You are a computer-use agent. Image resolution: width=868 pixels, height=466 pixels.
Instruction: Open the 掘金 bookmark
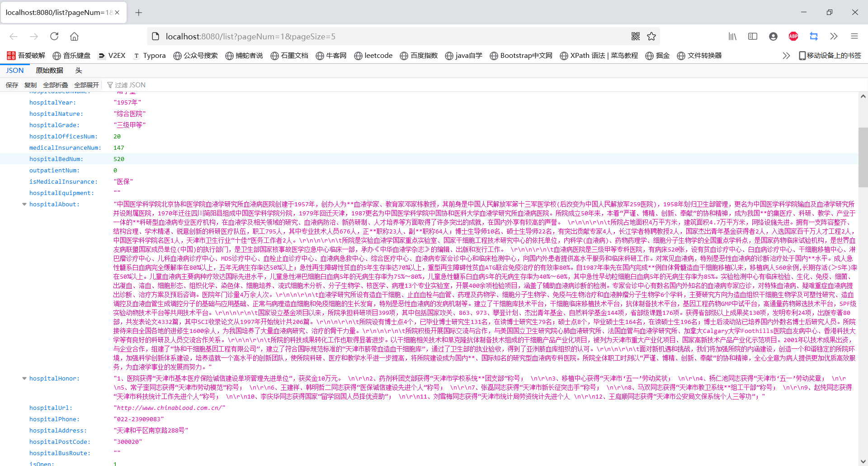(657, 55)
